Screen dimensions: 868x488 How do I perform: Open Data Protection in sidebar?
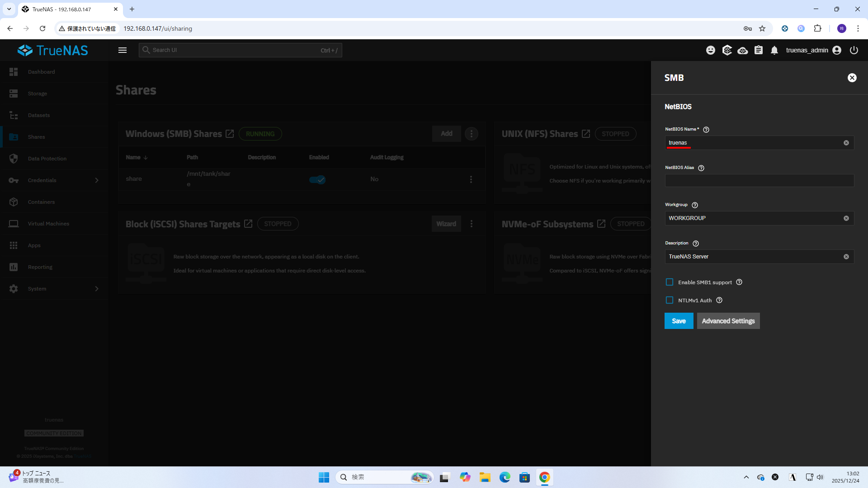47,159
